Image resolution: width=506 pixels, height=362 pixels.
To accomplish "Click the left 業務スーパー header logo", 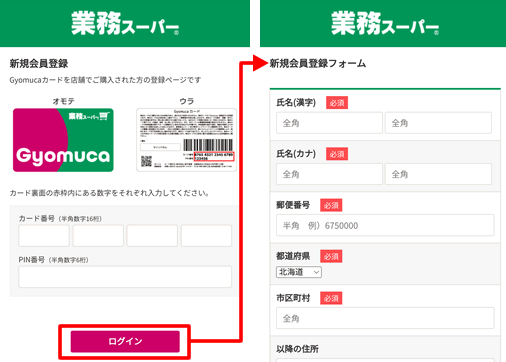I will coord(125,23).
